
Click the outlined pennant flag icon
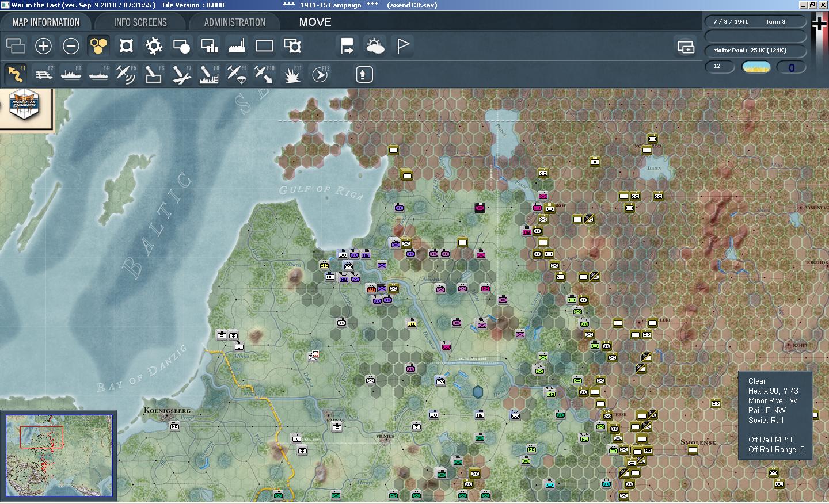[402, 45]
